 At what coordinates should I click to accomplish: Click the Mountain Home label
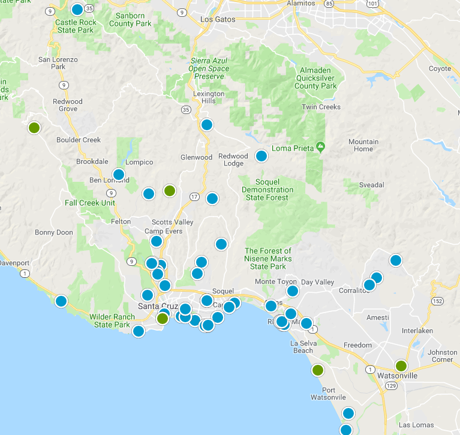tap(363, 145)
